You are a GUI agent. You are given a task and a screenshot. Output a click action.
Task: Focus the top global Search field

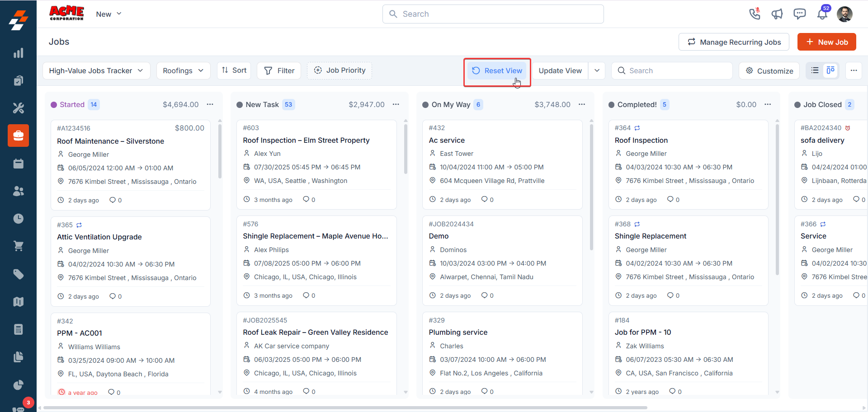coord(493,14)
